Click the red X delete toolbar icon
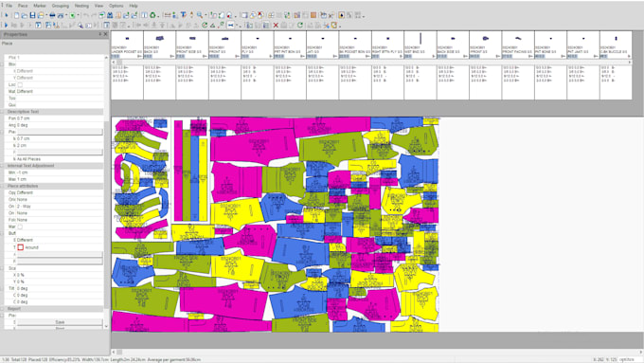This screenshot has height=363, width=644. 276,26
